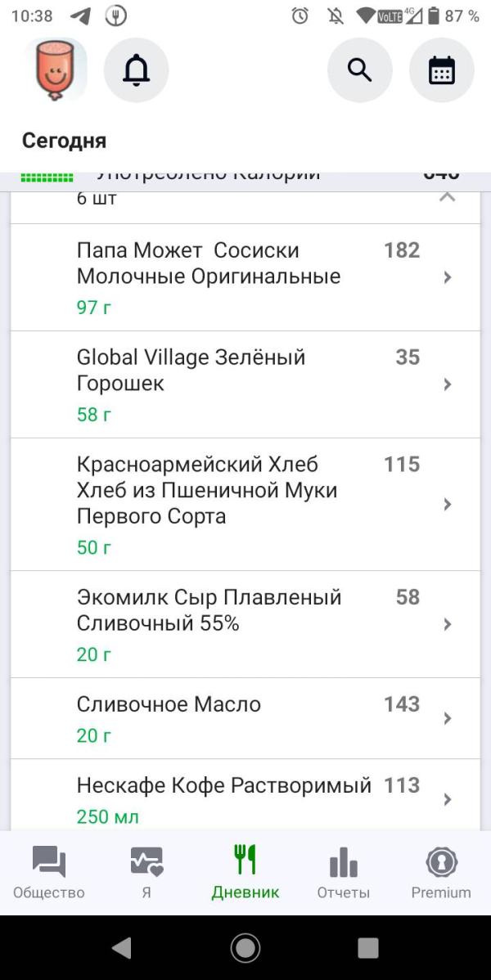Select the Дневник diary icon
This screenshot has width=491, height=980.
[245, 859]
